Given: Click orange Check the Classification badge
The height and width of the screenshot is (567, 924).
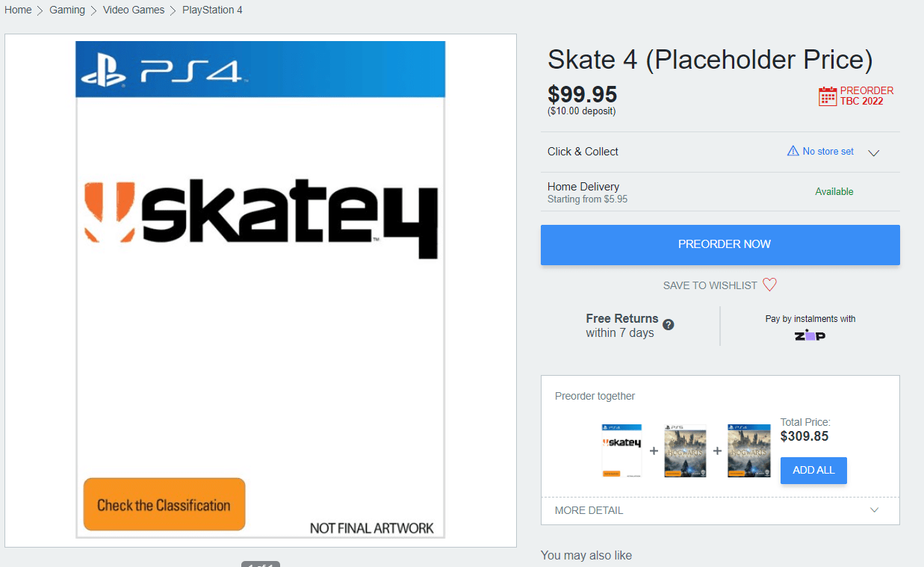Looking at the screenshot, I should click(164, 504).
